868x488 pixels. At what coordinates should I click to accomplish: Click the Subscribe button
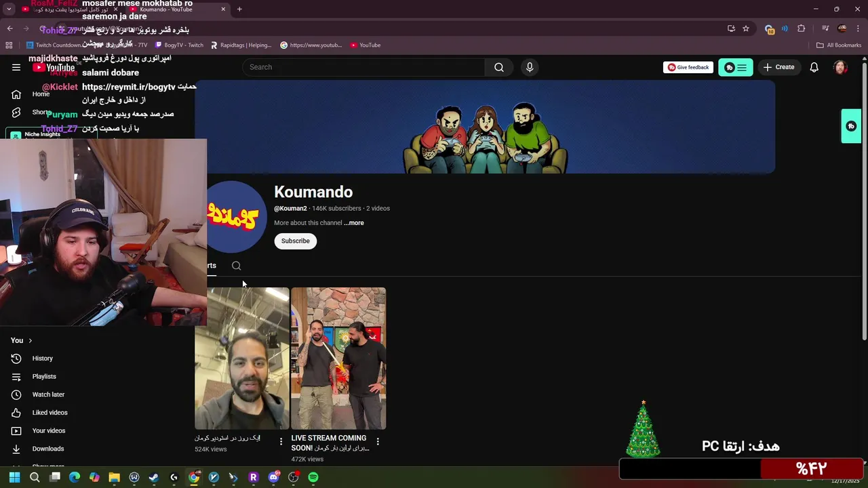click(295, 241)
